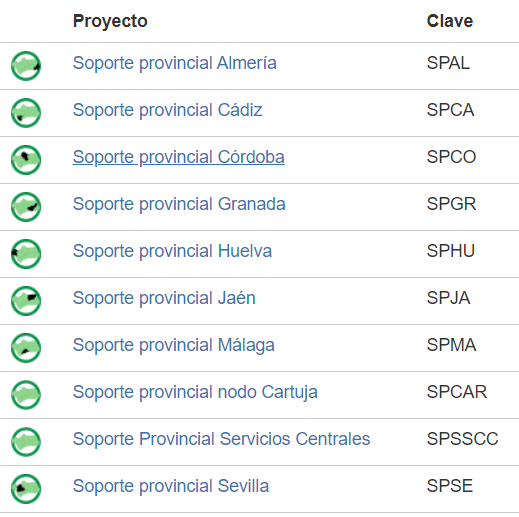Open Soporte provincial Jaén project
The image size is (519, 517).
coord(164,298)
